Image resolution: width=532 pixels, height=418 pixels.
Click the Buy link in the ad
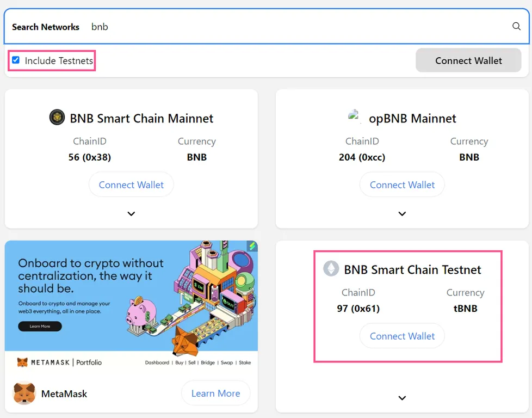(179, 362)
